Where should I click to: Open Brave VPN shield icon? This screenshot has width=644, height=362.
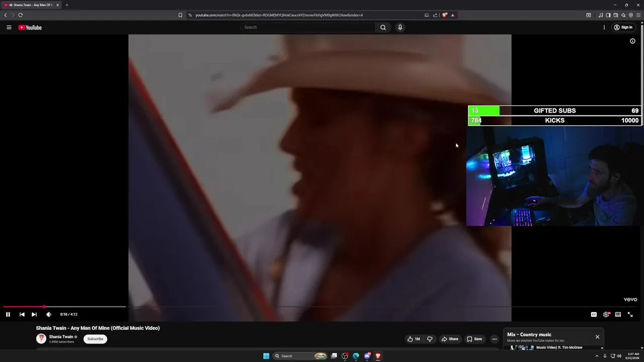coord(630,15)
